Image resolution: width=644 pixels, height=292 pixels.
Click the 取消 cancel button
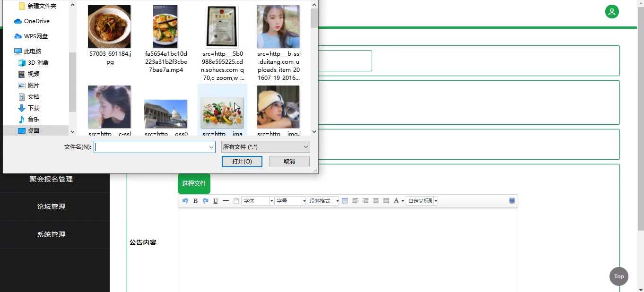coord(289,162)
